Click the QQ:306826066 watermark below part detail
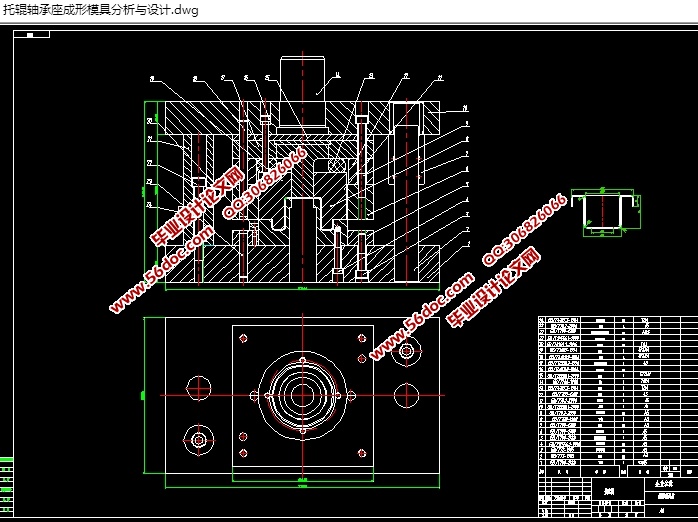 tap(525, 228)
